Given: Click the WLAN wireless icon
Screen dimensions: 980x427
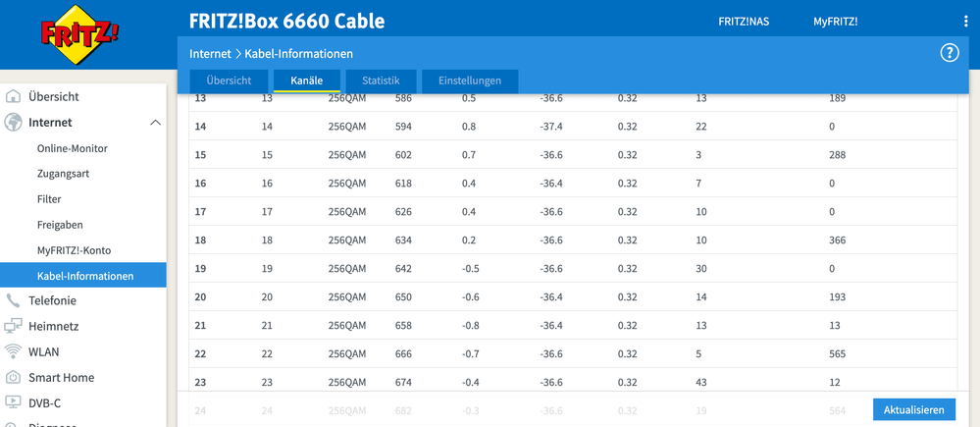Looking at the screenshot, I should pos(13,352).
